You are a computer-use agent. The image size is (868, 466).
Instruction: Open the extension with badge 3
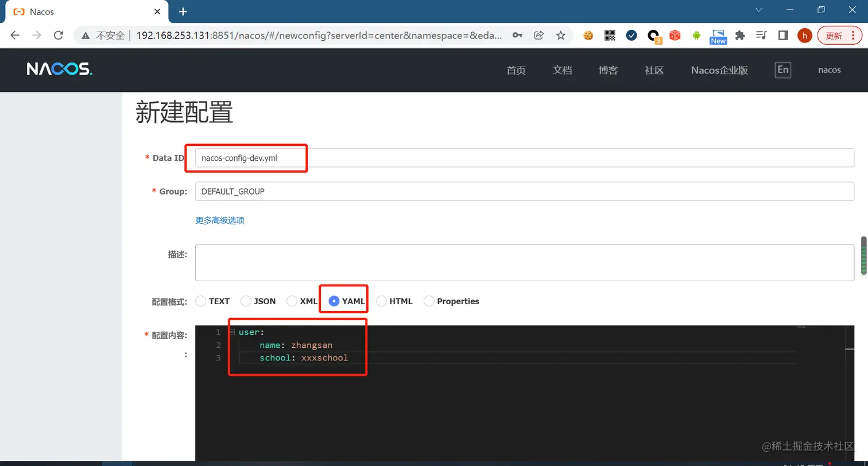pos(654,37)
